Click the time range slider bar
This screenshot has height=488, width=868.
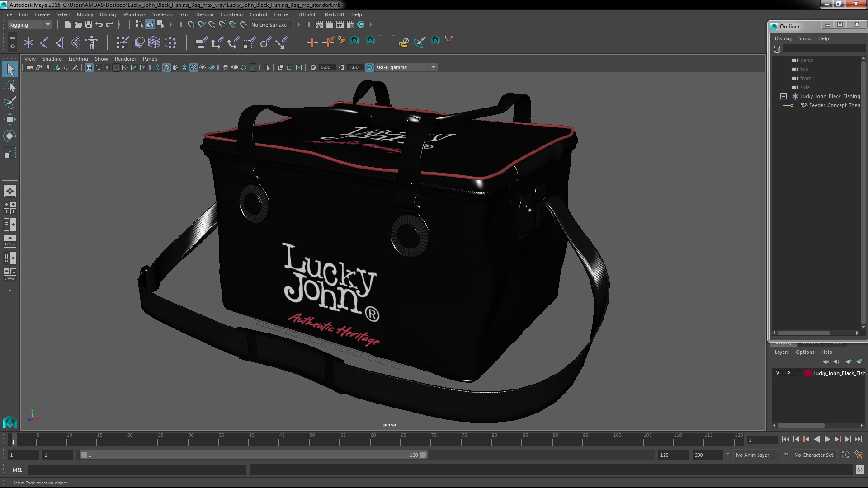tap(253, 455)
